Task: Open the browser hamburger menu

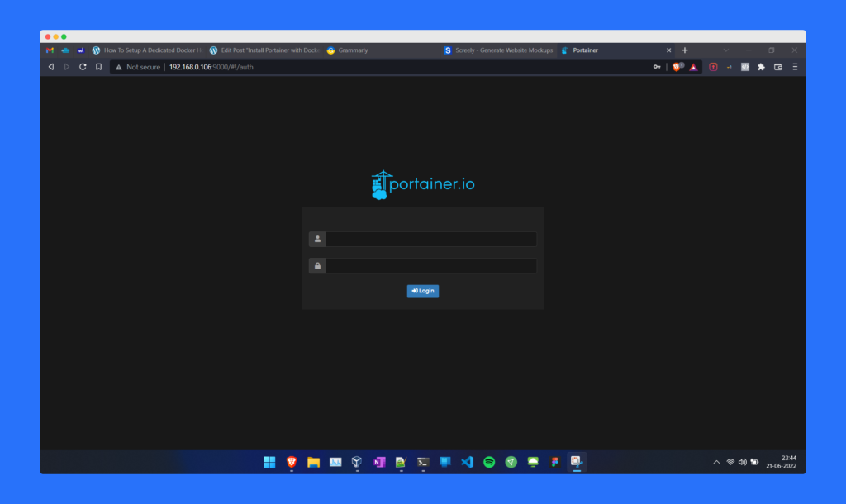Action: [795, 67]
